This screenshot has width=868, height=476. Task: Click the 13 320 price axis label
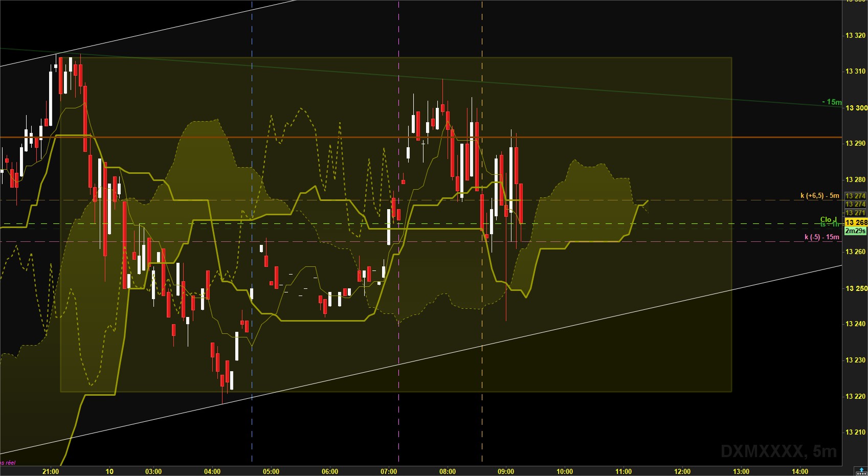(856, 36)
